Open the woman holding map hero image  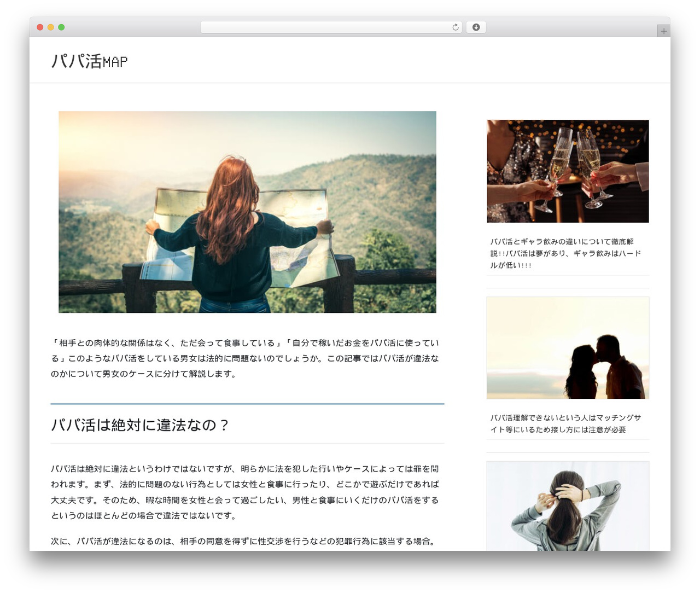pyautogui.click(x=247, y=212)
